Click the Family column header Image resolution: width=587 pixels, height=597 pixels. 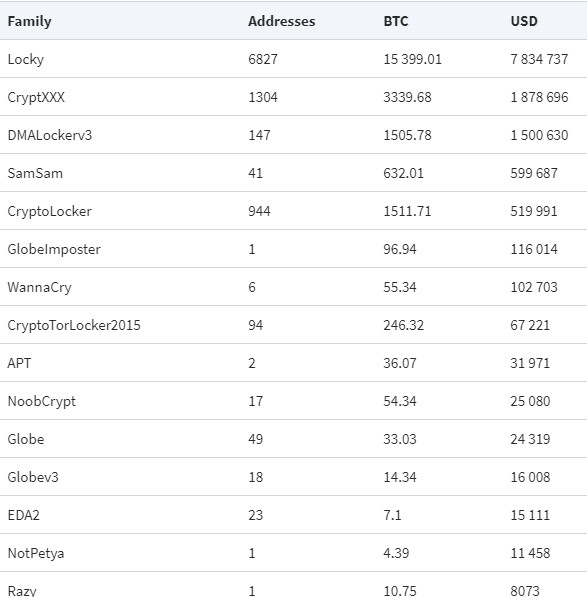click(29, 21)
